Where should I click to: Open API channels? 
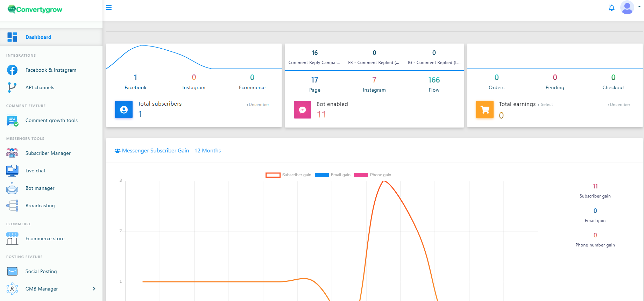tap(40, 87)
